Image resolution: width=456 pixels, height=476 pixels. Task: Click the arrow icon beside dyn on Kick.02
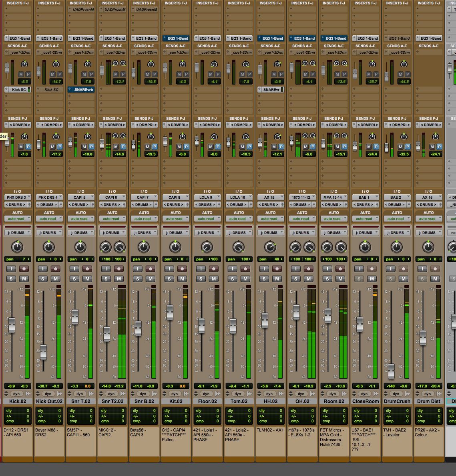(x=28, y=394)
